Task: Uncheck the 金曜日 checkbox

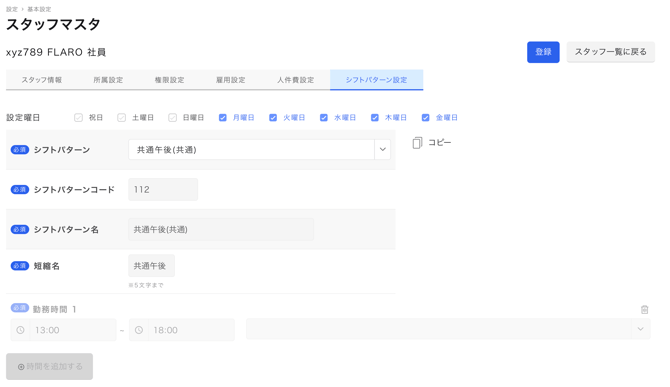Action: 426,117
